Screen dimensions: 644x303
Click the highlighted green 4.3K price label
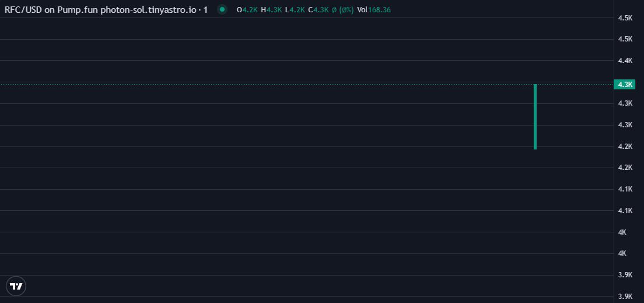(624, 84)
